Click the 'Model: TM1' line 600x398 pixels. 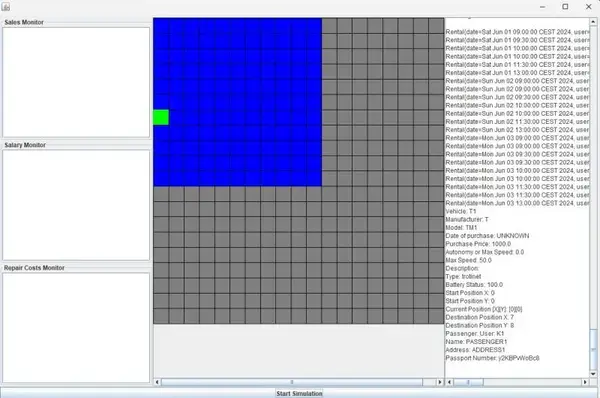pos(461,228)
